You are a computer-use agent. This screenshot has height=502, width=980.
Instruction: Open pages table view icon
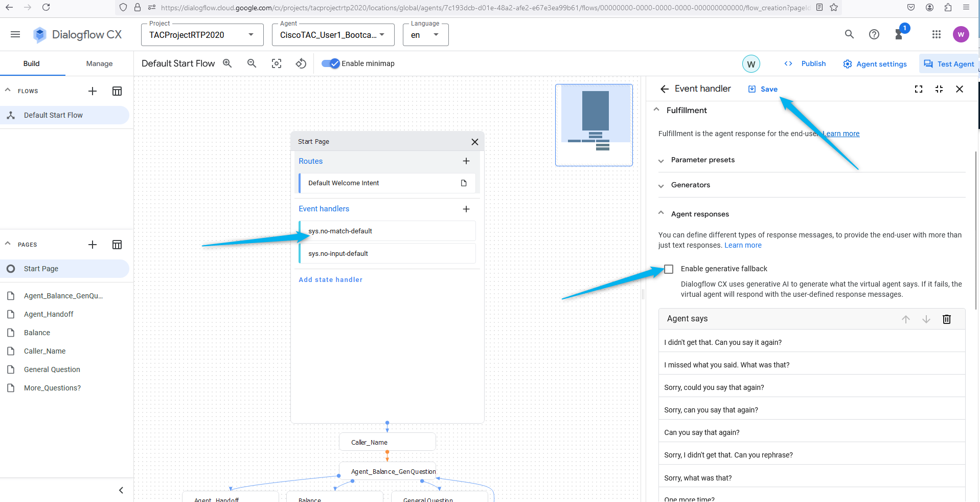(x=117, y=245)
